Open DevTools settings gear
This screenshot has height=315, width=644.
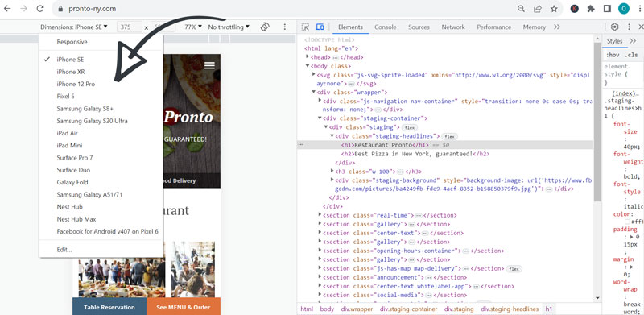(614, 27)
